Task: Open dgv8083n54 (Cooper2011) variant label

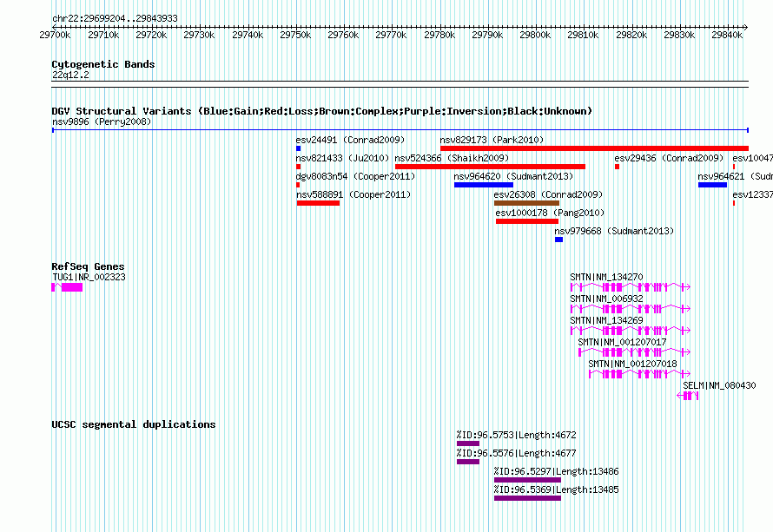Action: [355, 176]
